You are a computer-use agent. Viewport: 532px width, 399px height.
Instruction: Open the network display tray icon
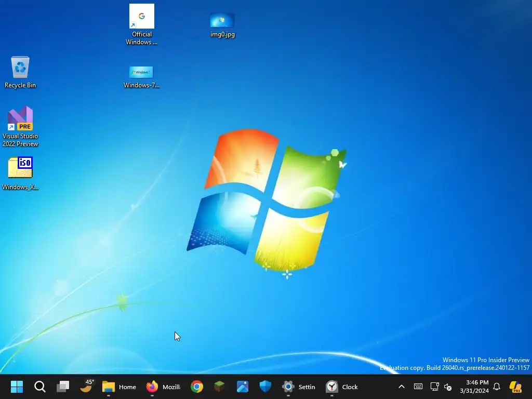click(x=434, y=387)
